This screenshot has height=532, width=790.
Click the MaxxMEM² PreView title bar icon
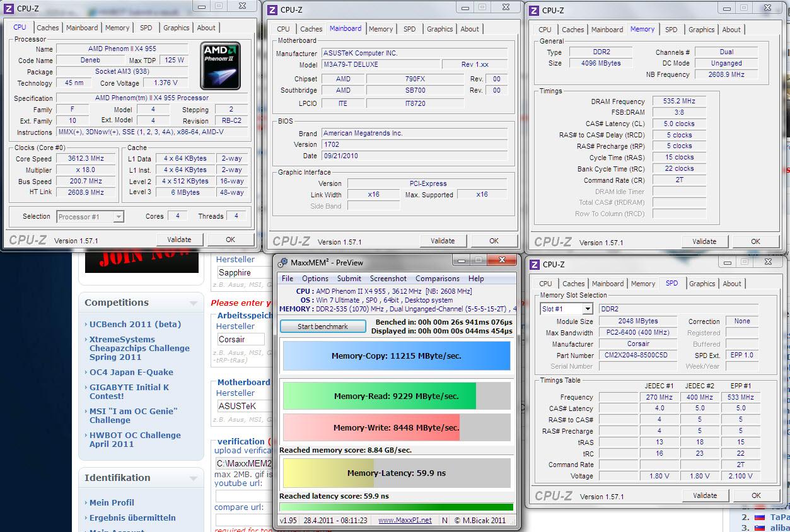(282, 262)
